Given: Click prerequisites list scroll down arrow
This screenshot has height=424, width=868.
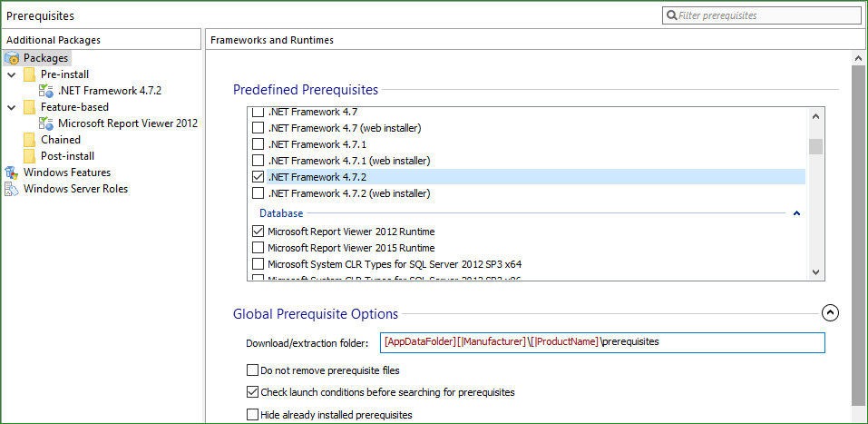Looking at the screenshot, I should [x=815, y=271].
